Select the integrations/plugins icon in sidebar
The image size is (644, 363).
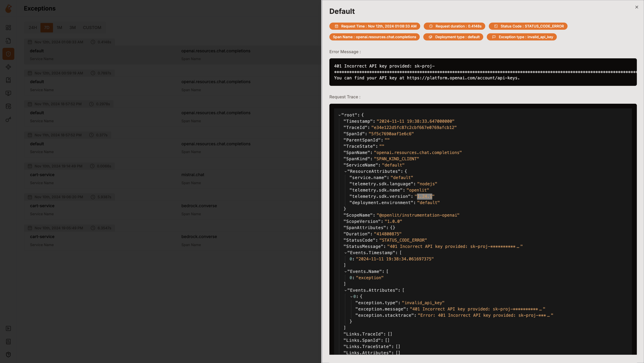click(x=8, y=67)
